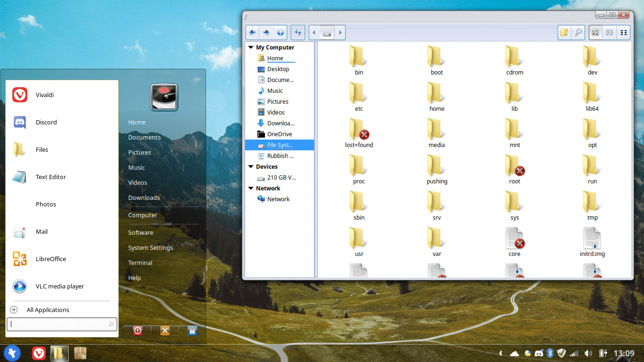Open Downloads from start menu places
This screenshot has width=644, height=362.
coord(144,198)
